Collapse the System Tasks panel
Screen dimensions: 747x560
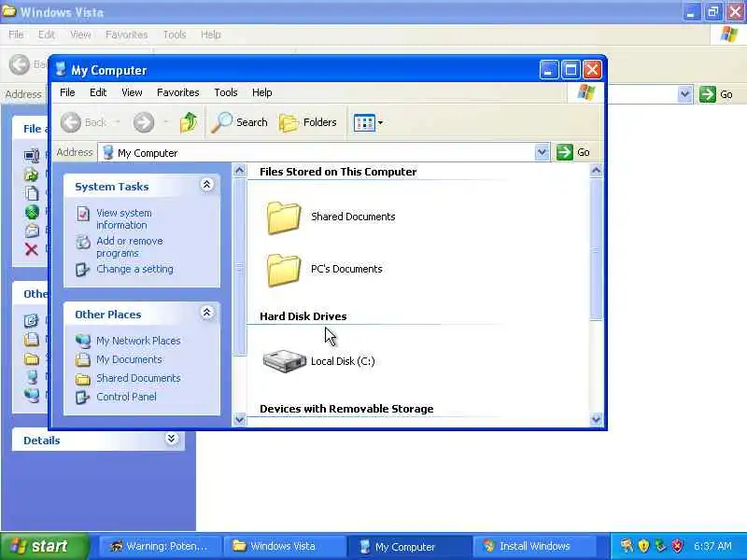tap(206, 185)
